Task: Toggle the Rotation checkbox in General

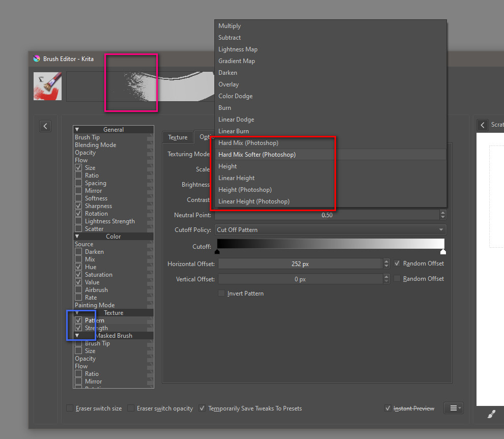Action: click(x=78, y=214)
